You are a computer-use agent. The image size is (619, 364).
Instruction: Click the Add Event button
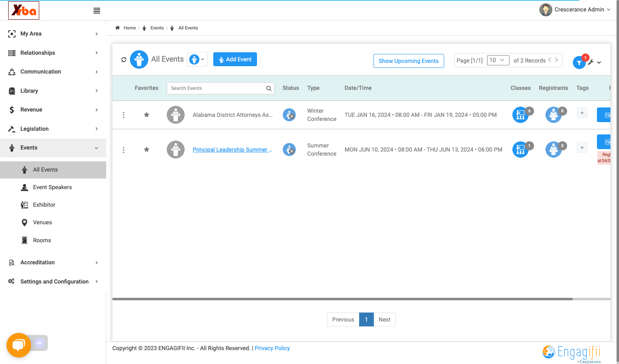235,59
